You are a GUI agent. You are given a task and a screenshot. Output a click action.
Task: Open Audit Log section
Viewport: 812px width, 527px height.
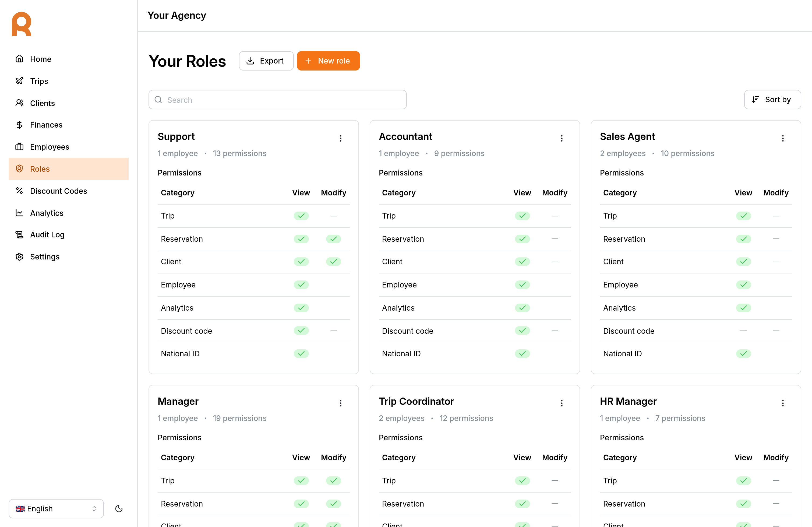coord(69,234)
